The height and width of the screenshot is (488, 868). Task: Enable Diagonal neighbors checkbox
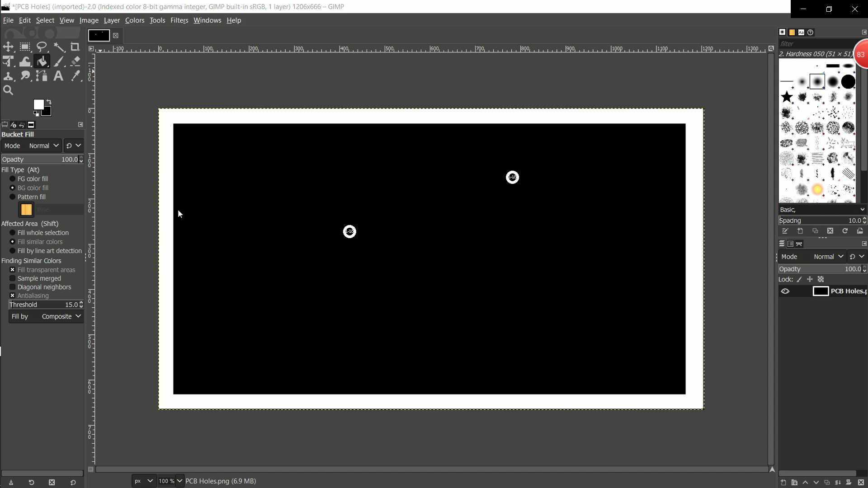click(13, 287)
